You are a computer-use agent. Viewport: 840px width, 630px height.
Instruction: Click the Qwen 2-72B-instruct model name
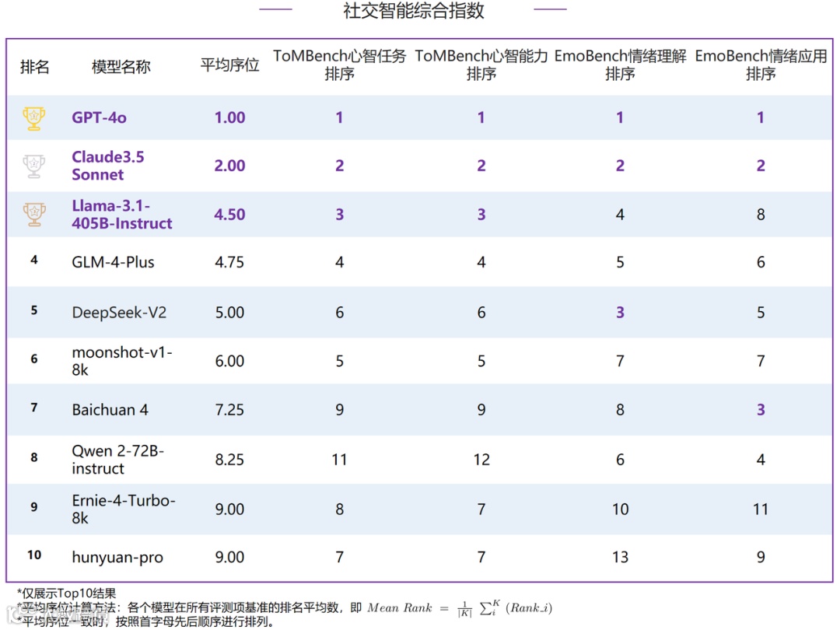click(118, 459)
